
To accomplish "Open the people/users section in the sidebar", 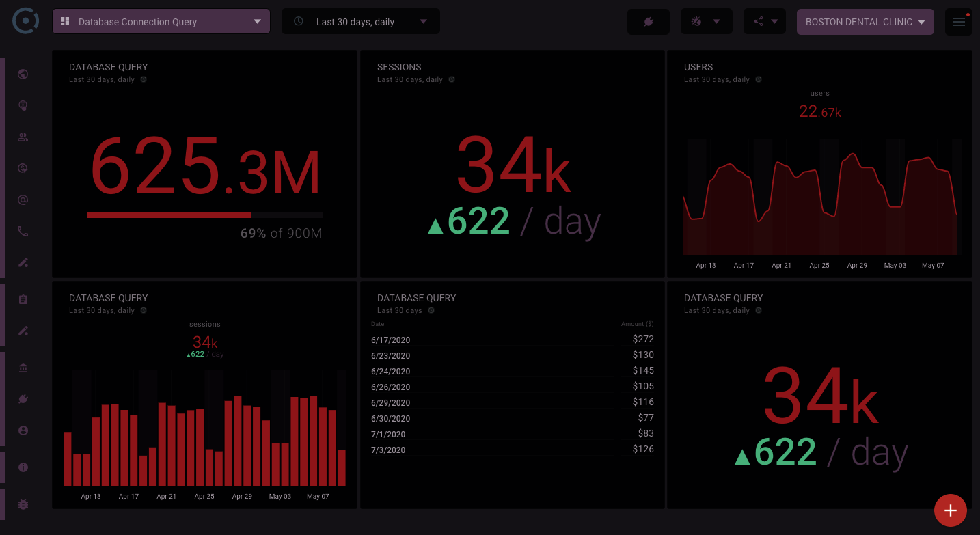I will pyautogui.click(x=23, y=137).
